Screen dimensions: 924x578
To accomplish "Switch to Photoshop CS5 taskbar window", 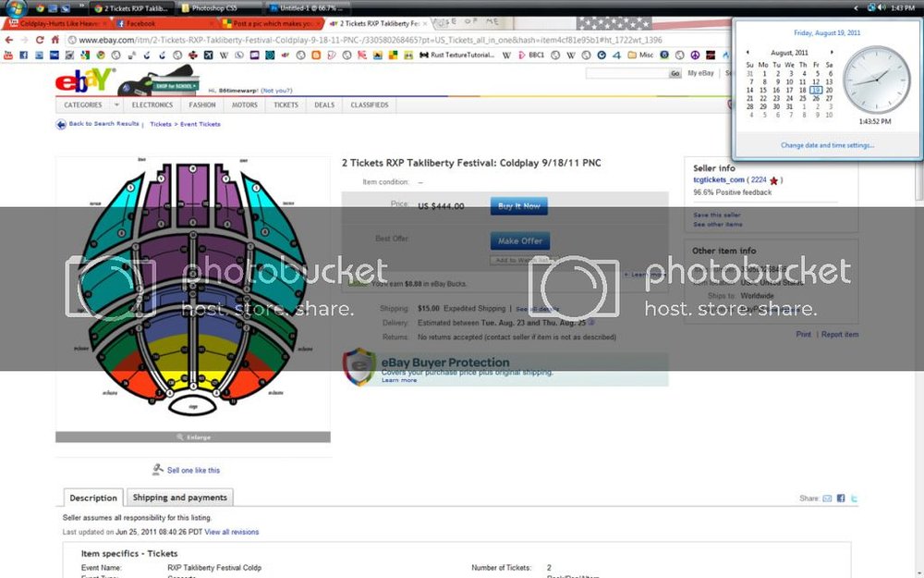I will click(219, 8).
